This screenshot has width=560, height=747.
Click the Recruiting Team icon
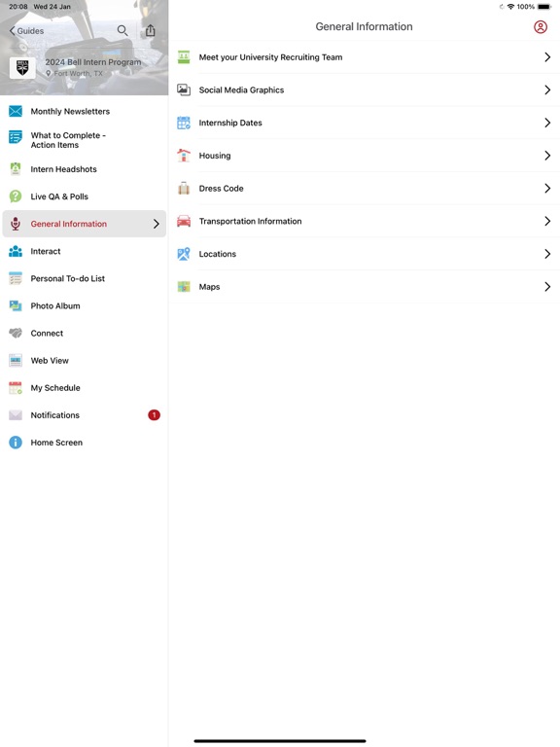pos(184,56)
